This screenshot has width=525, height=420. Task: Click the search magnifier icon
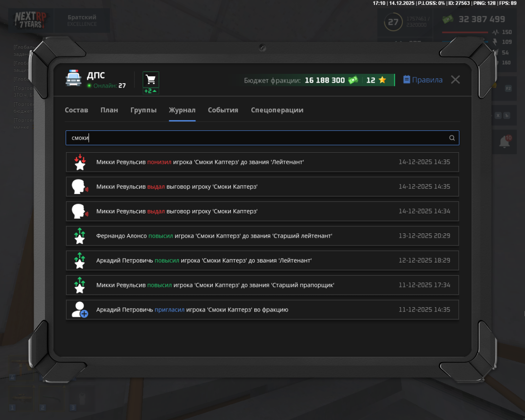(x=452, y=138)
